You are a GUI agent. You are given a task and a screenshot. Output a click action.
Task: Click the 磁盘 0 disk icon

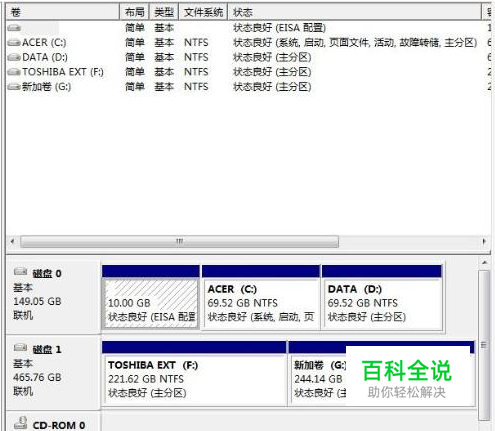click(20, 272)
